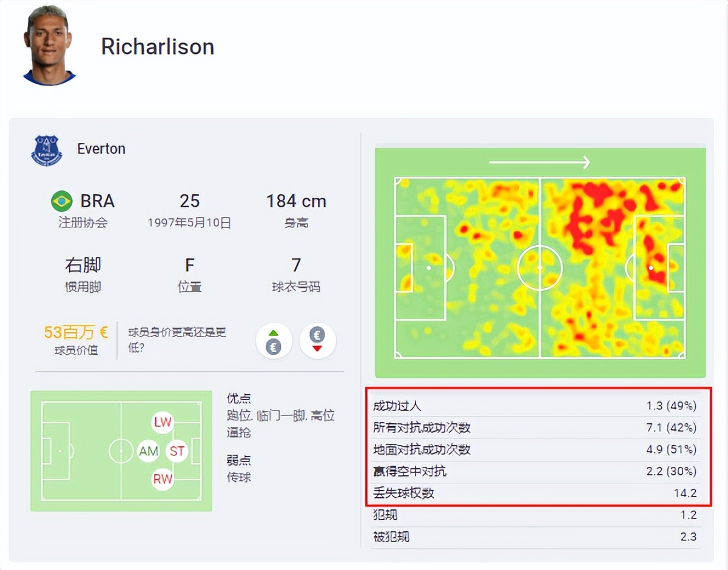728x570 pixels.
Task: Click the Brazil flag icon
Action: 62,201
